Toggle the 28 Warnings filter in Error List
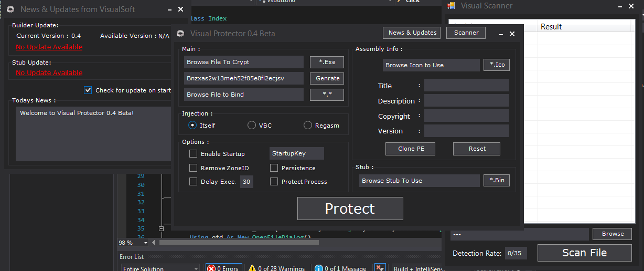Image resolution: width=644 pixels, height=271 pixels. pos(277,268)
